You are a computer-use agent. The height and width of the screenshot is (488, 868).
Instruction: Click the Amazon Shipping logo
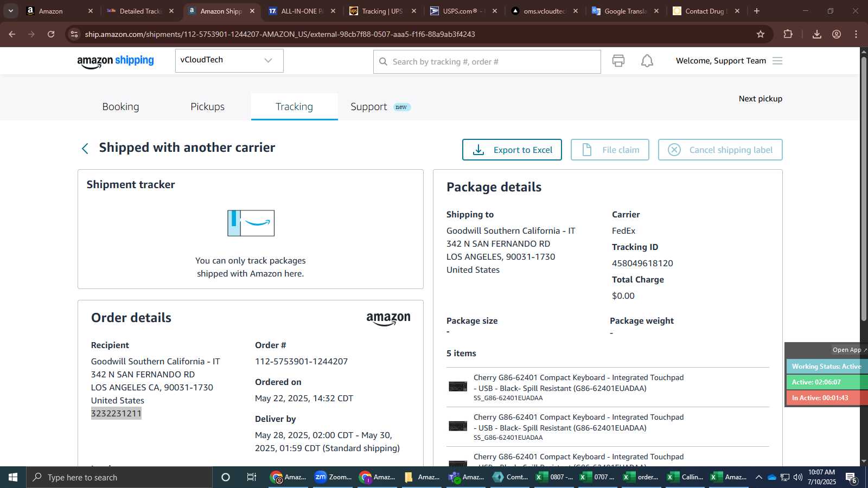116,61
